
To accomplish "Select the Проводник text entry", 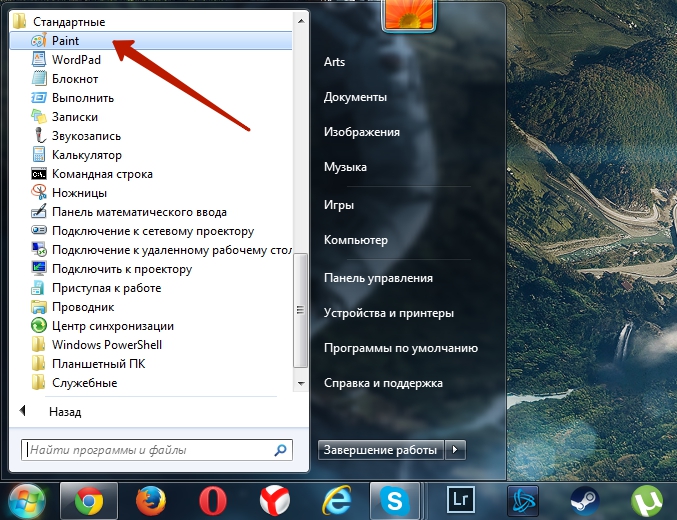I will coord(83,307).
